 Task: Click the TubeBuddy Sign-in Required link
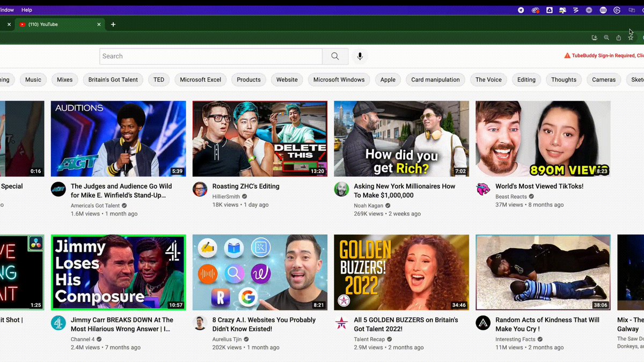(x=608, y=56)
